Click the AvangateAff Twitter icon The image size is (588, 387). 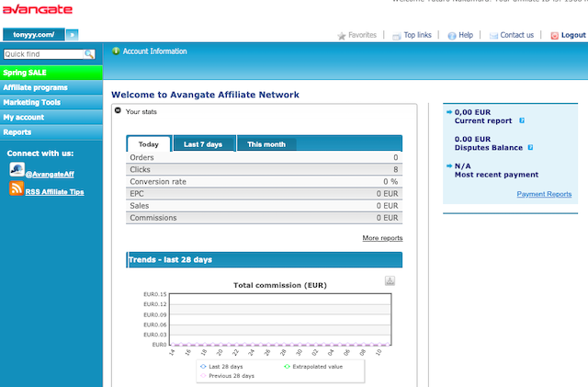pyautogui.click(x=17, y=170)
